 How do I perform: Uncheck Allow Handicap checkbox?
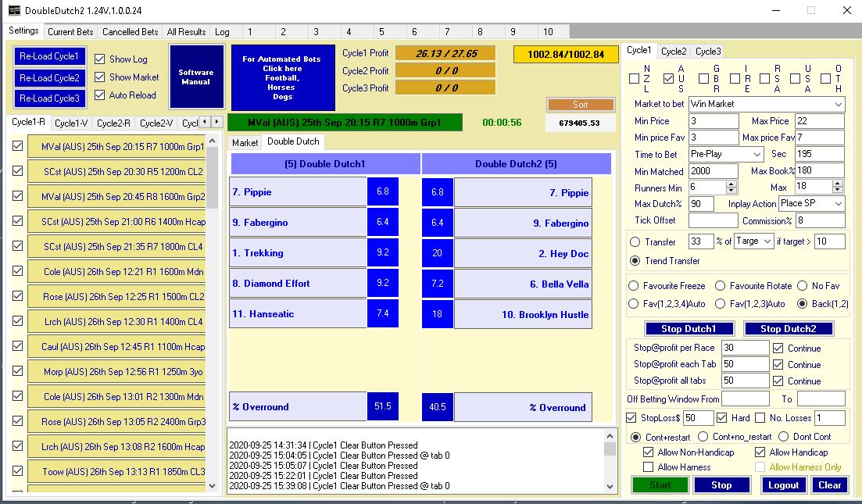760,452
